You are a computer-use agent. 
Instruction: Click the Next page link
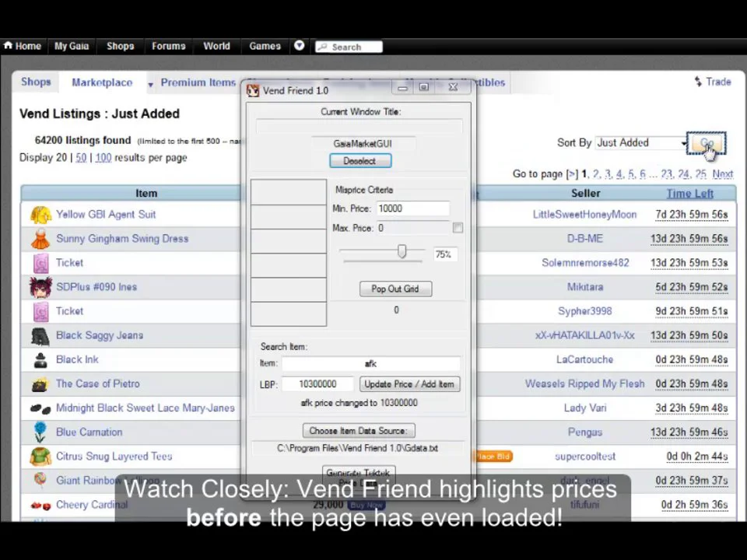723,174
